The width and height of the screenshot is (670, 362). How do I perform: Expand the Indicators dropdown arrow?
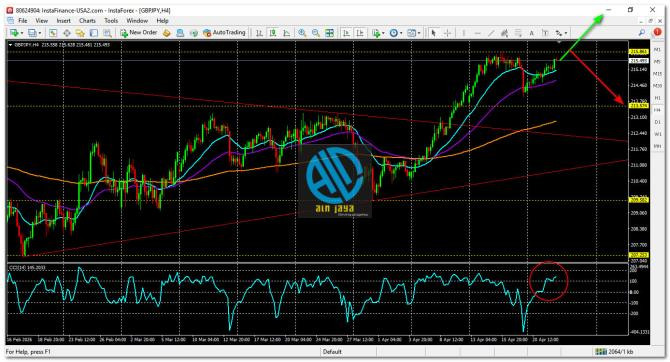tap(383, 33)
